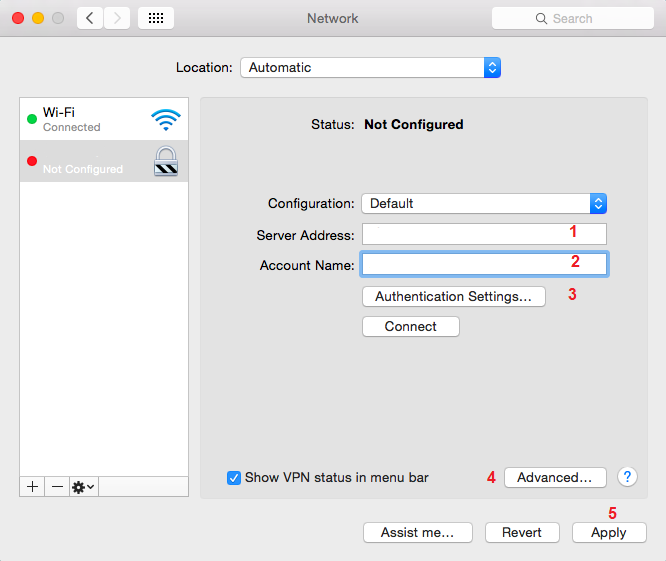Go back with the left arrow button
The width and height of the screenshot is (666, 561).
[x=90, y=18]
